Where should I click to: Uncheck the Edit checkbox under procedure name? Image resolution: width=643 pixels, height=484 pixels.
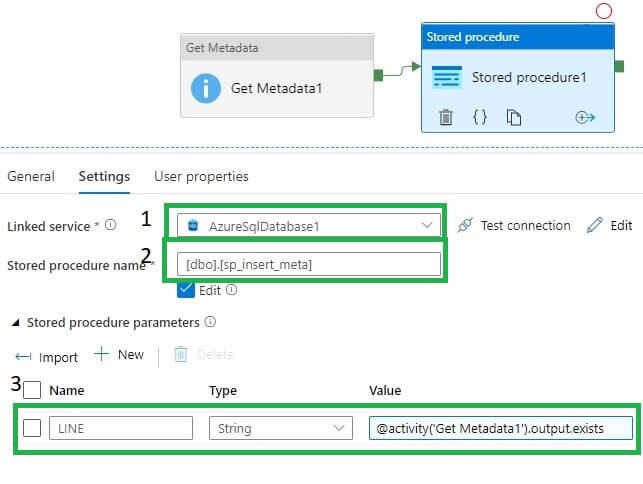(186, 290)
